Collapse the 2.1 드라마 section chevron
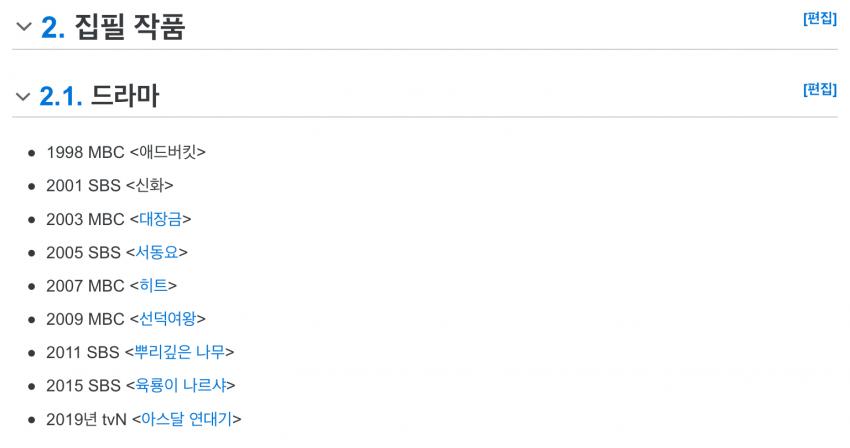The image size is (850, 448). (22, 97)
